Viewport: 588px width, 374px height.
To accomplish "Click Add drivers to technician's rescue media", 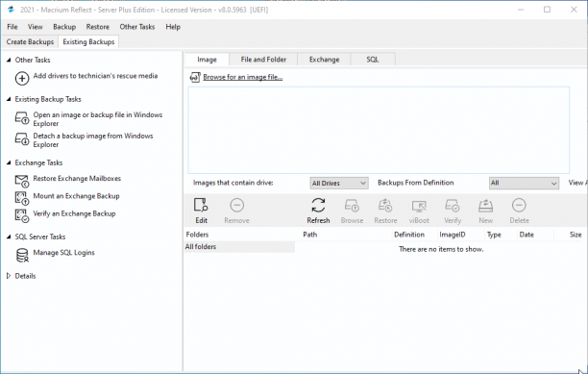I will tap(95, 76).
